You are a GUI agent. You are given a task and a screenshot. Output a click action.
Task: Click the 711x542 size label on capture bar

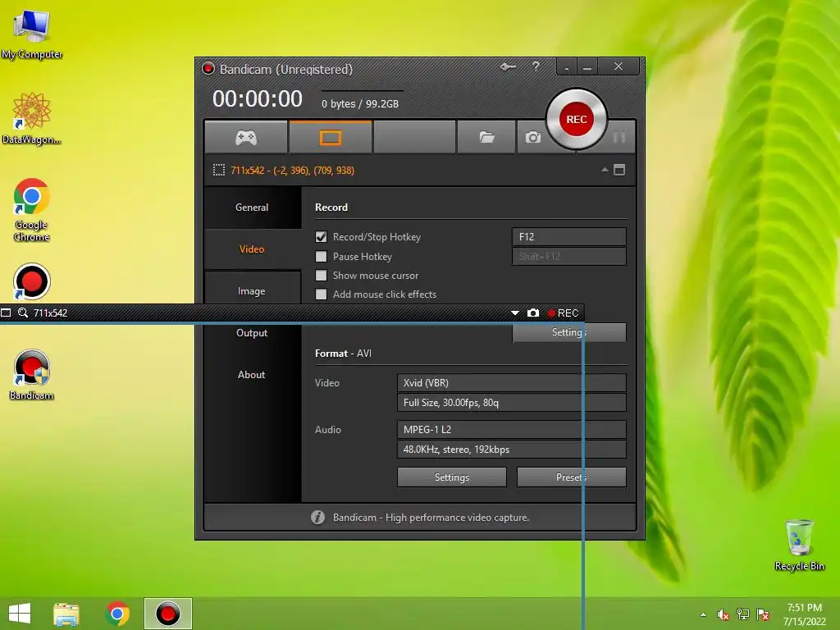[50, 313]
